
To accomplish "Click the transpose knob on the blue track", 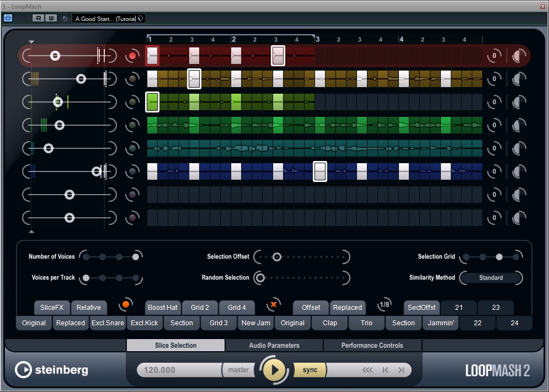I will coord(494,171).
